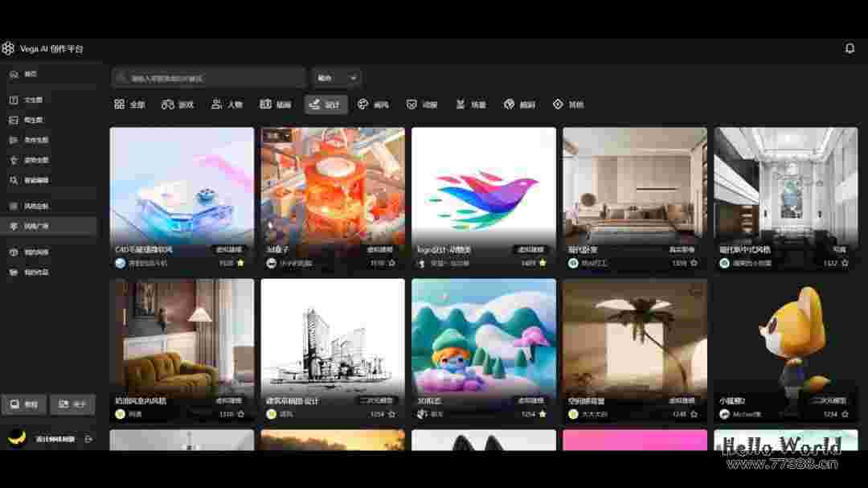Select the highlighted 风格广场 sidebar item

click(48, 226)
